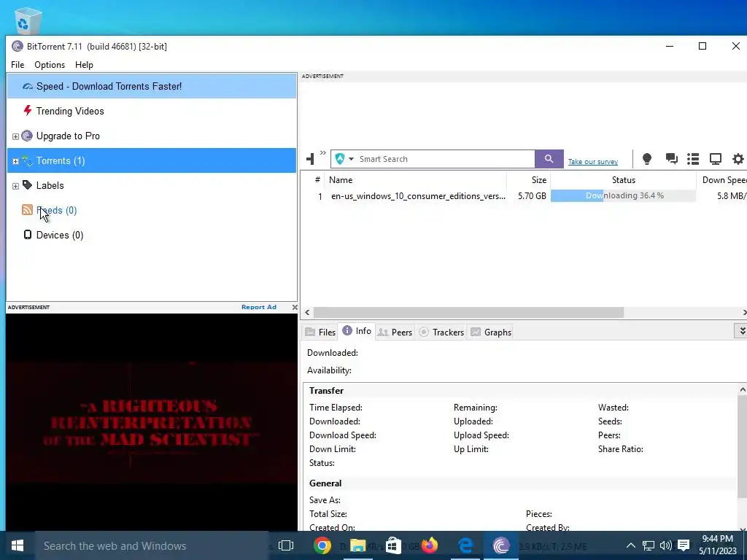Close the left advertisement panel
This screenshot has height=560, width=747.
point(295,307)
